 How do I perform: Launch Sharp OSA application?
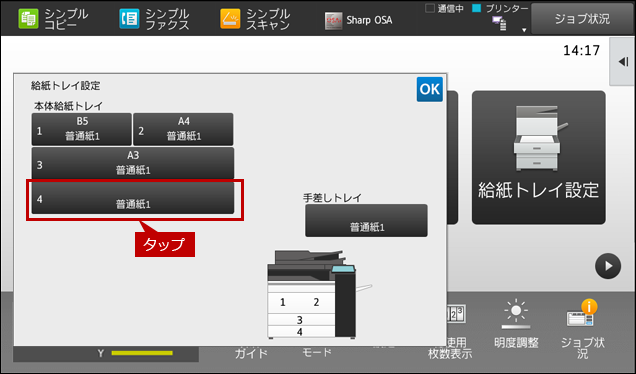(x=359, y=20)
